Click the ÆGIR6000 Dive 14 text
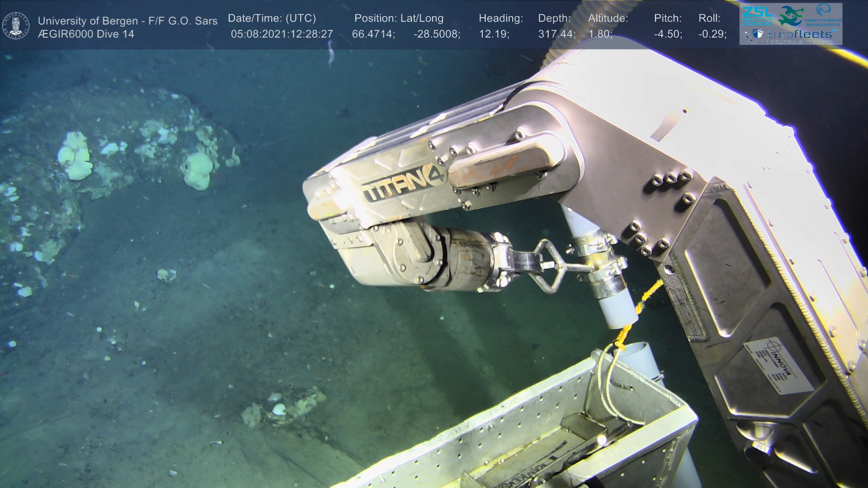Screen dimensions: 868x488 point(86,34)
